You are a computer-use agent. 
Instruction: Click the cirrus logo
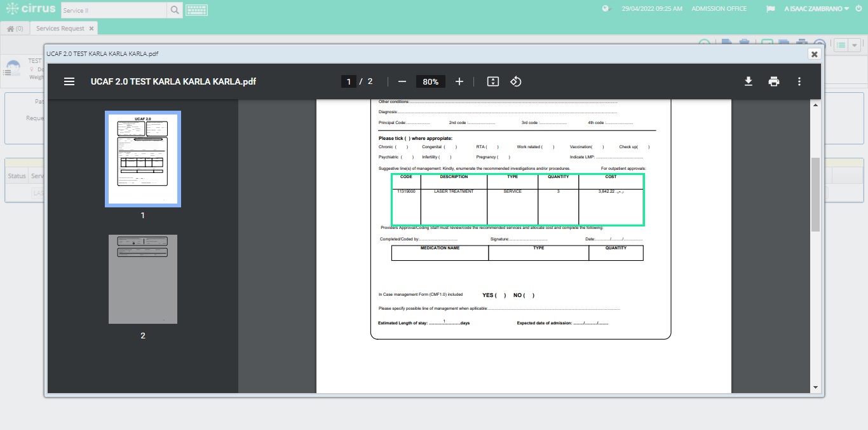point(31,9)
